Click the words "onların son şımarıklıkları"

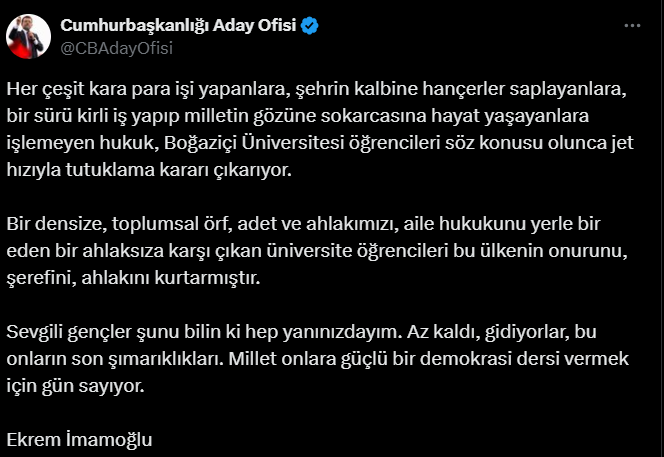[x=114, y=359]
